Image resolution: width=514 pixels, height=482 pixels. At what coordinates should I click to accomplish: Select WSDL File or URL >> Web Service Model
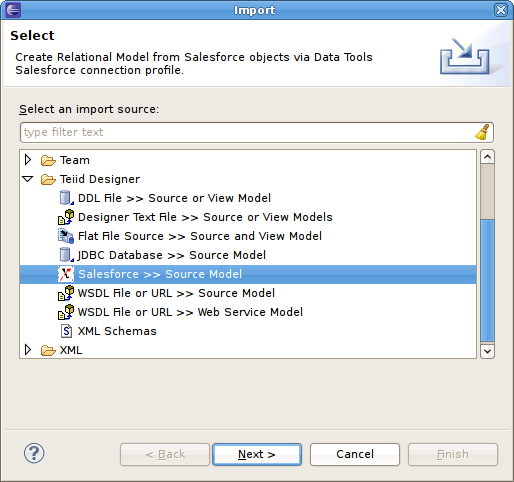190,312
